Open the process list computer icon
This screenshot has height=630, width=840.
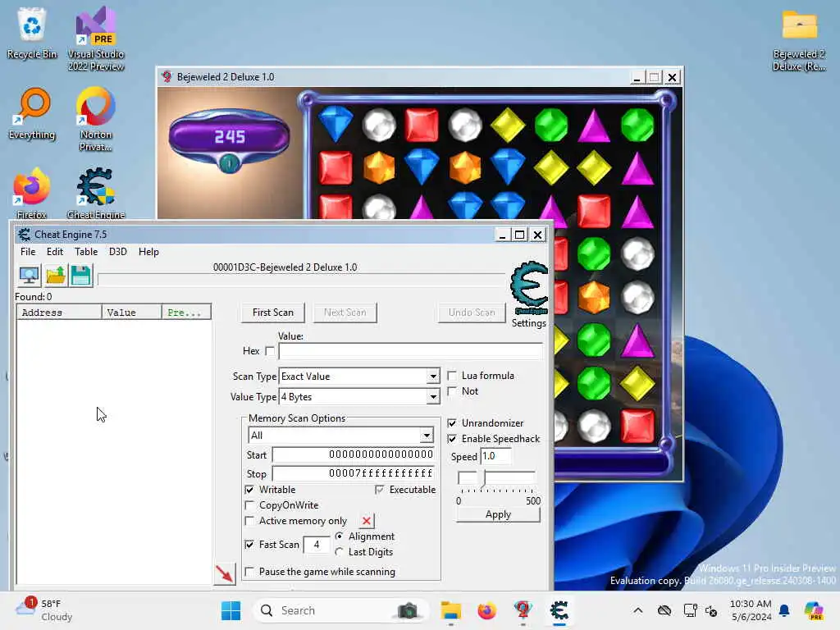29,276
